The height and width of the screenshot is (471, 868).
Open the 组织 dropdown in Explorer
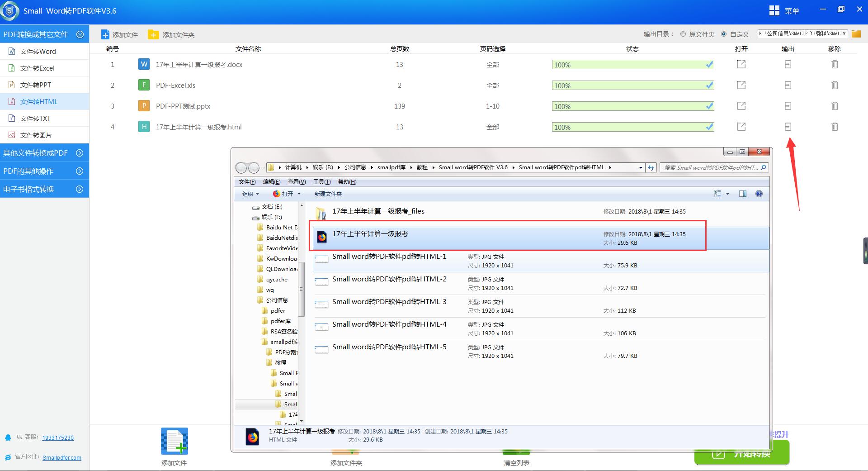[250, 194]
